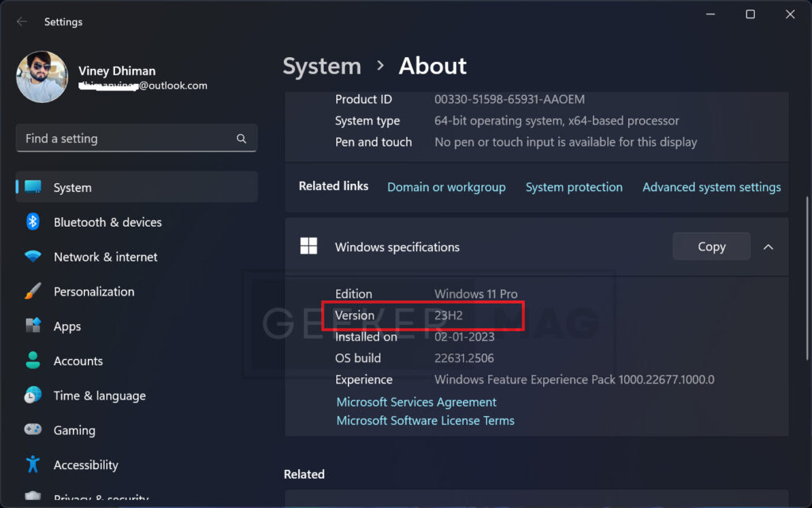This screenshot has width=812, height=508.
Task: Click the Installed on date 02-01-2023
Action: tap(465, 337)
